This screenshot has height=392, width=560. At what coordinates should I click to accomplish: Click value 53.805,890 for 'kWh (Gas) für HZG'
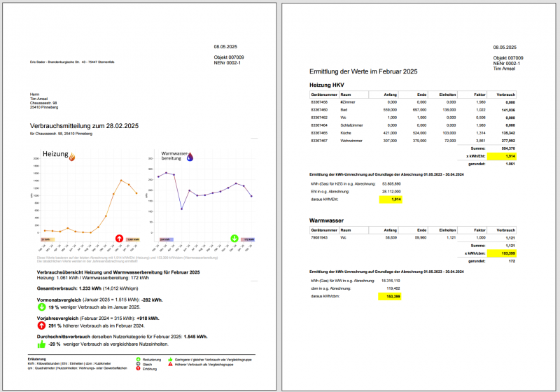coord(391,184)
